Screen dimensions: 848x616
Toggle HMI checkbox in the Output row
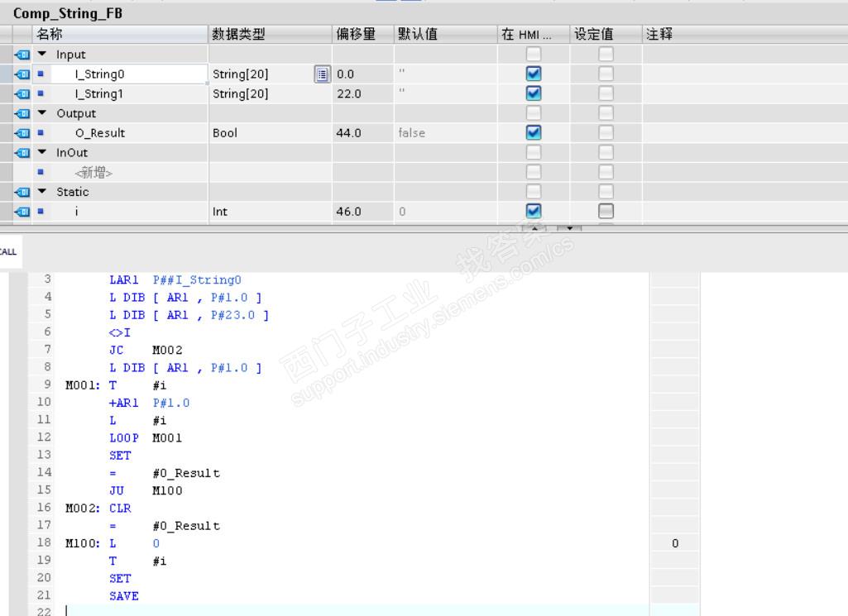pos(534,113)
